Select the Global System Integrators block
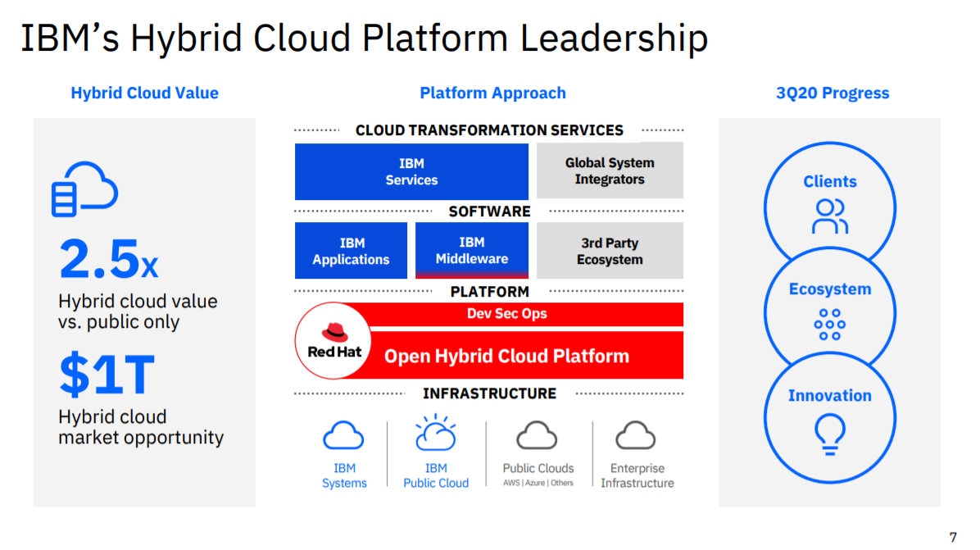This screenshot has width=980, height=550. 610,170
